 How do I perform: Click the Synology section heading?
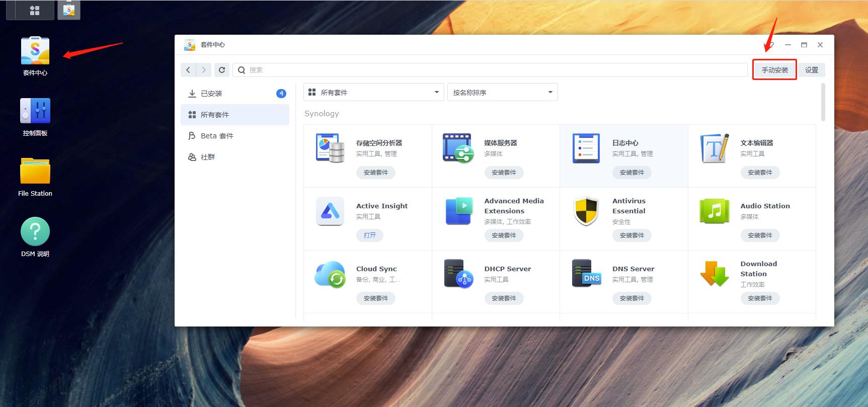point(322,114)
